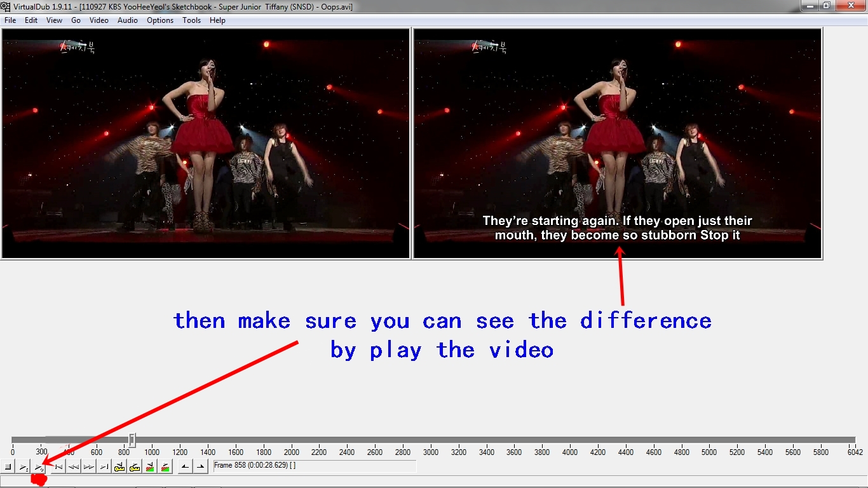The image size is (868, 488).
Task: Click the seek slider thumb at frame 858
Action: [x=132, y=440]
